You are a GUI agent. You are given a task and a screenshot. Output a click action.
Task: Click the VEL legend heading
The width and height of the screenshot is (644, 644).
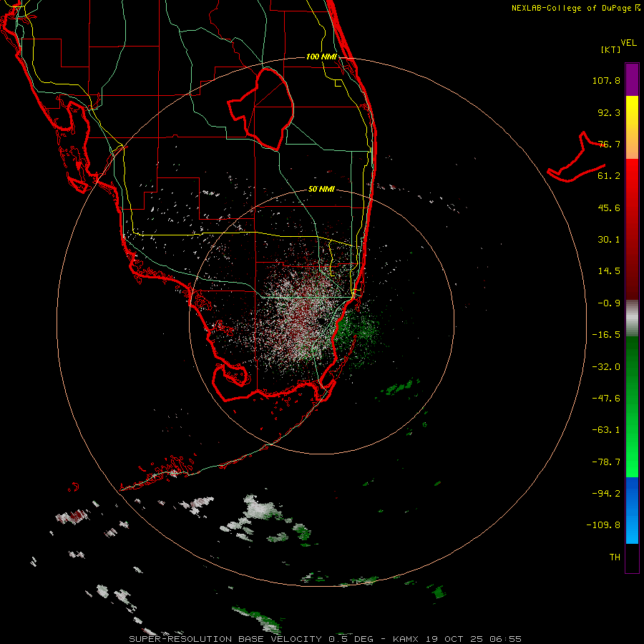tap(629, 43)
